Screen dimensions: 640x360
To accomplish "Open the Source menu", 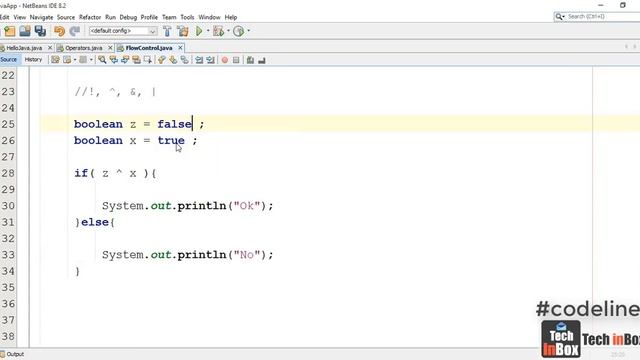I will [66, 17].
